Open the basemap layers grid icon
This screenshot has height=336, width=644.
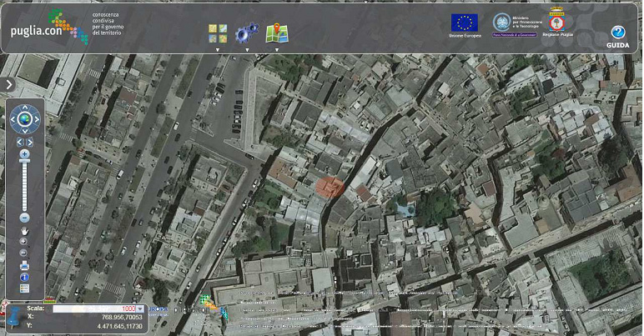217,33
